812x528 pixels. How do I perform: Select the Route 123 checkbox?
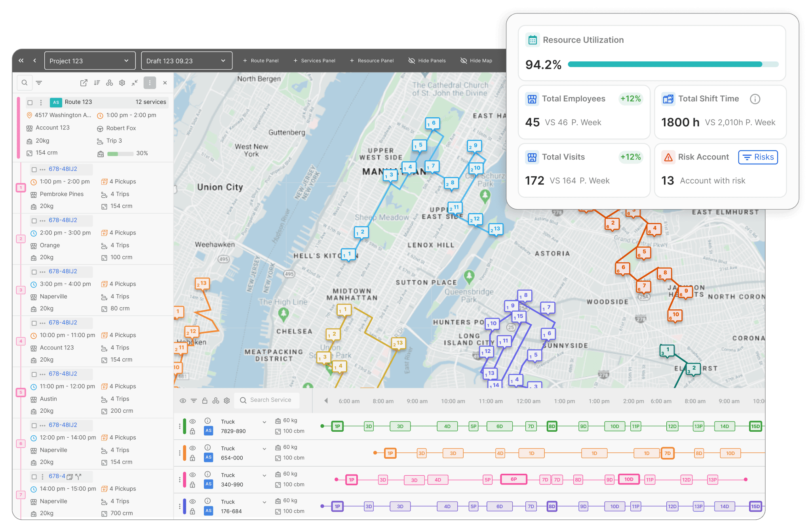coord(30,102)
